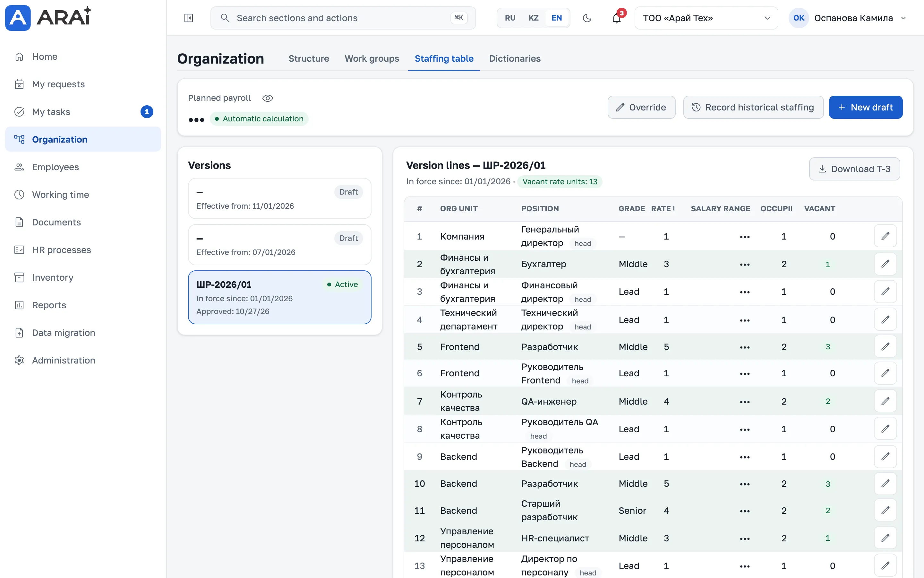Edit the HR-специалист line
The width and height of the screenshot is (924, 578).
[x=885, y=538]
